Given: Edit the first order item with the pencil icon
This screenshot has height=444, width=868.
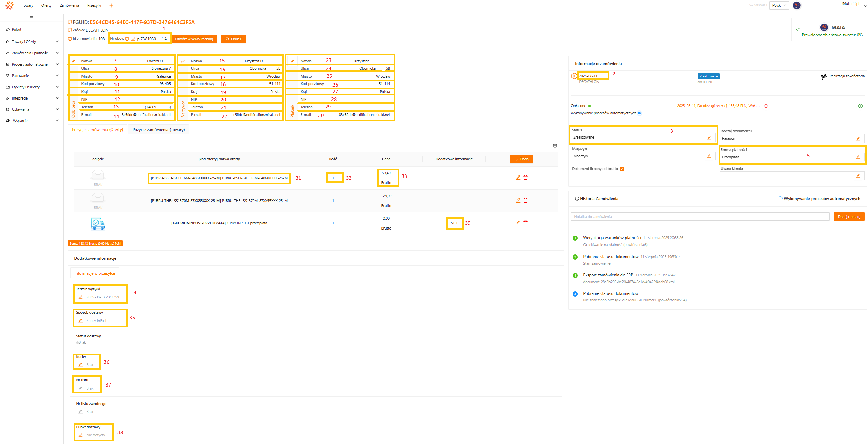Looking at the screenshot, I should pos(518,178).
